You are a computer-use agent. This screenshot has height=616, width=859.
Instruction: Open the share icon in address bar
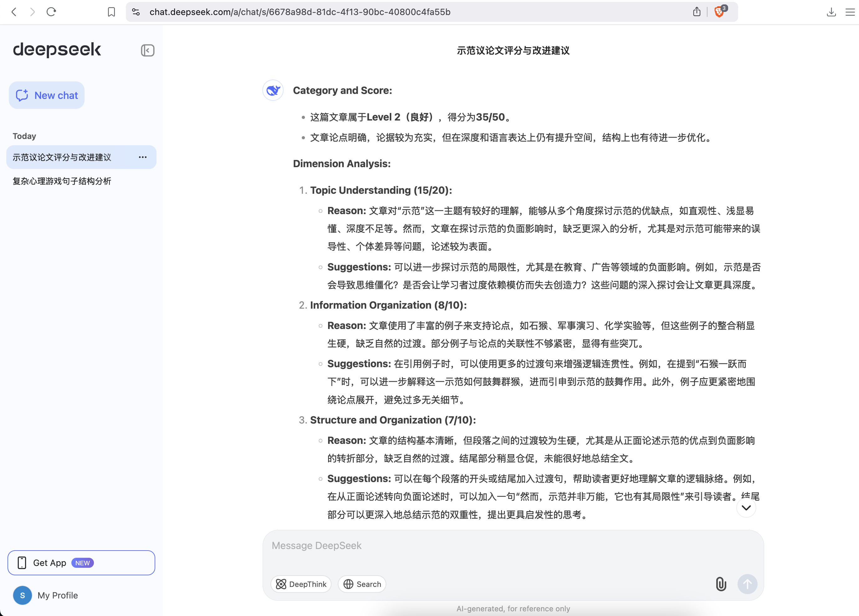coord(697,12)
